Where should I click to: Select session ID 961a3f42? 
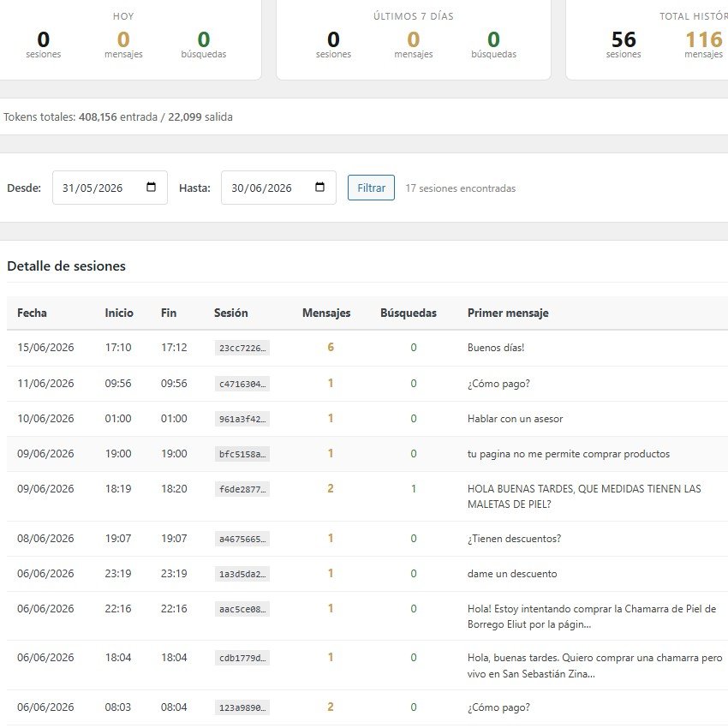click(x=242, y=419)
